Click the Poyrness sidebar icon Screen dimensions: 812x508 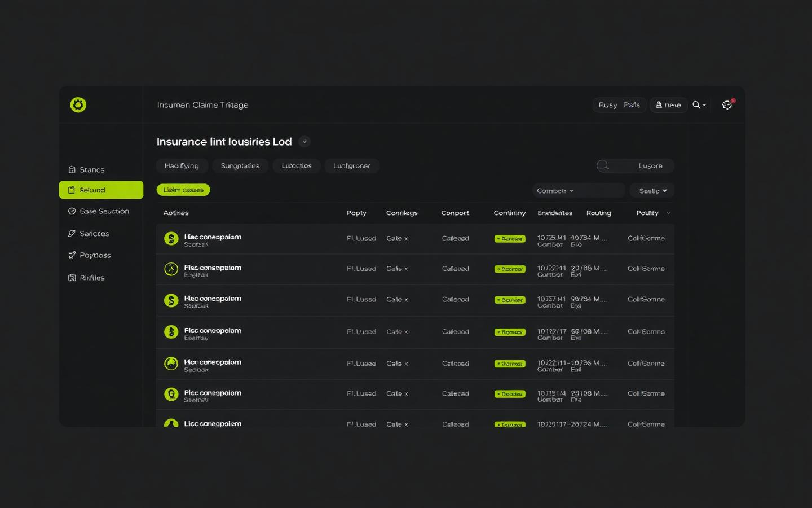tap(72, 255)
